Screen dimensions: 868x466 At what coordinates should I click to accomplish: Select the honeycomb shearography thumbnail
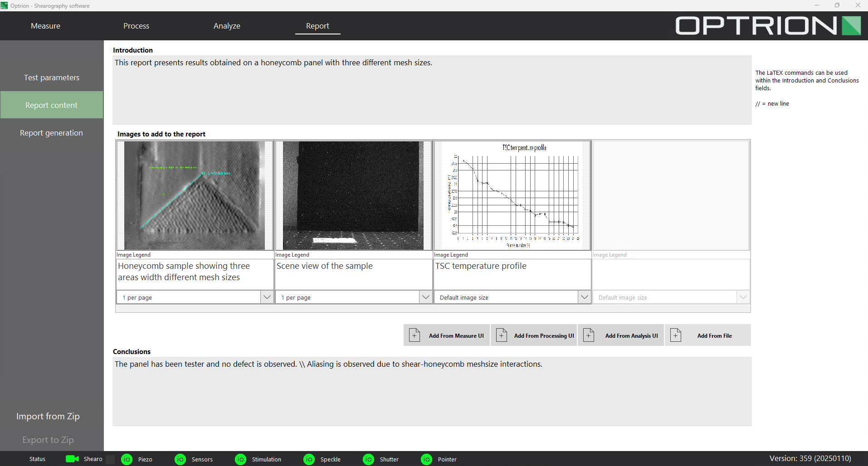(195, 195)
